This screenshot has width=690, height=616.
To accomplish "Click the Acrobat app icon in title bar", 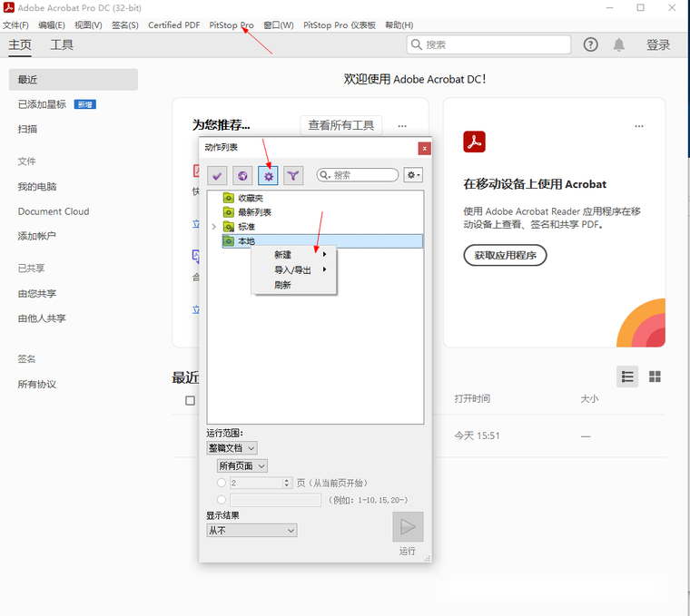I will click(x=9, y=7).
